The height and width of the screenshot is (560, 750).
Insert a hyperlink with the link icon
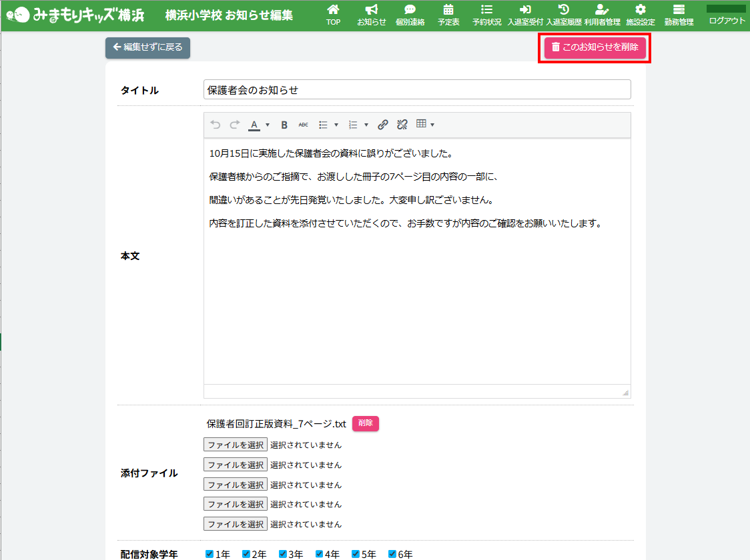pyautogui.click(x=382, y=125)
